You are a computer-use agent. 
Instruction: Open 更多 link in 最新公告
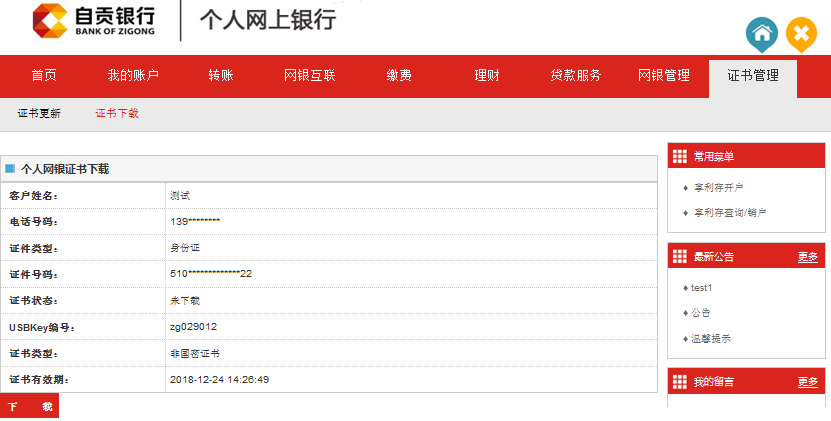[807, 257]
